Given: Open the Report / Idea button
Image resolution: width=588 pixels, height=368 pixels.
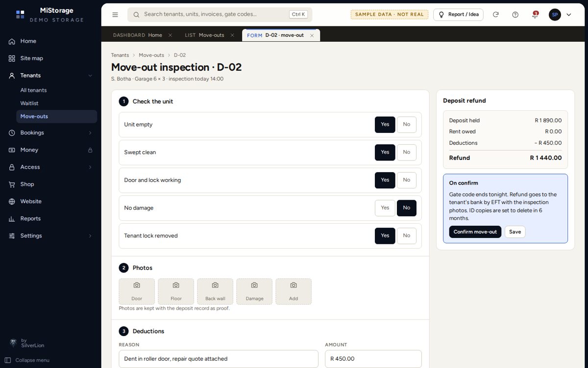Looking at the screenshot, I should 458,15.
